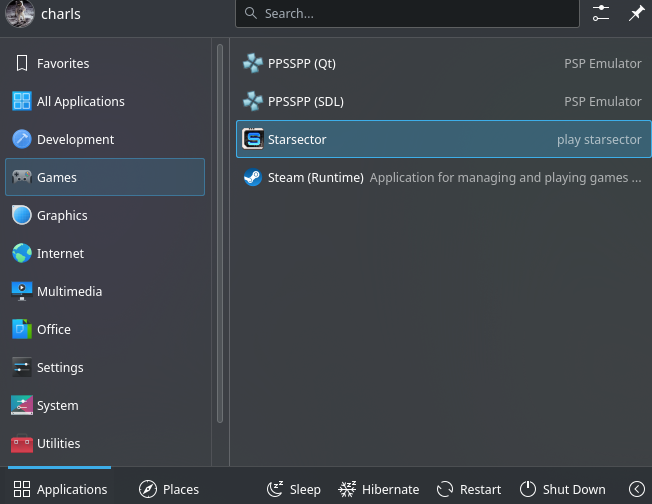652x504 pixels.
Task: Click the Games controller icon
Action: coord(22,177)
